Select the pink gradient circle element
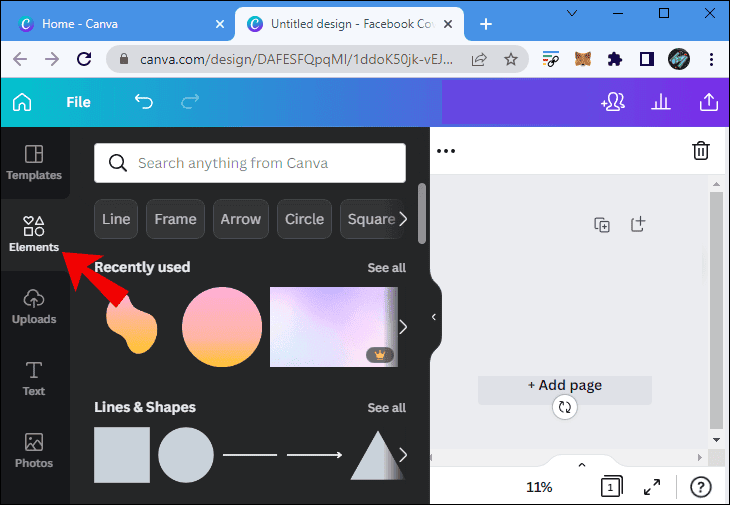The width and height of the screenshot is (730, 505). click(x=222, y=327)
